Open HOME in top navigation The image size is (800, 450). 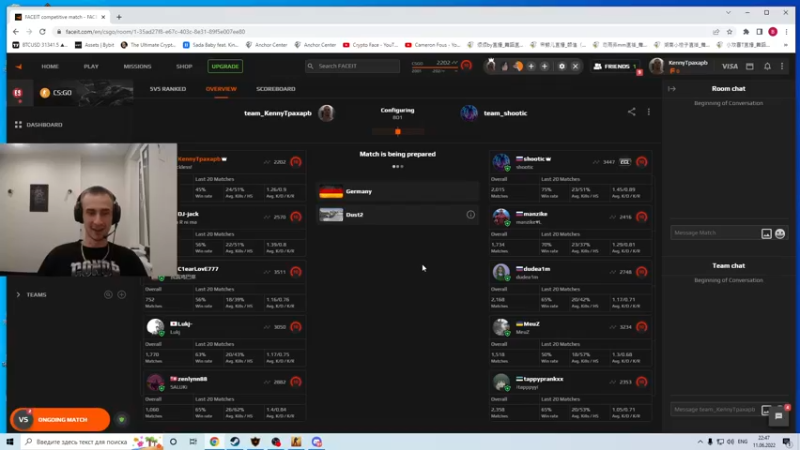point(50,66)
